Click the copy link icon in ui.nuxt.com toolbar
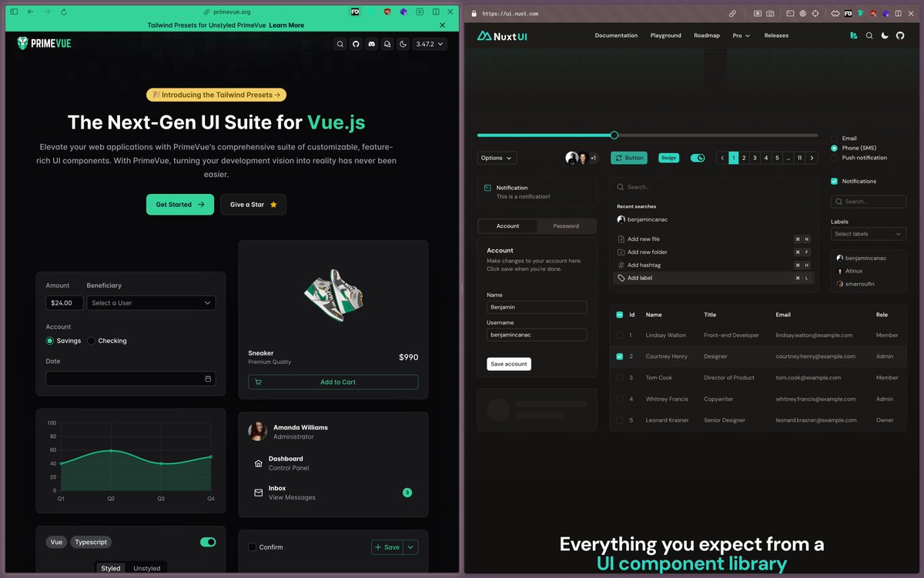The image size is (924, 578). pyautogui.click(x=732, y=13)
